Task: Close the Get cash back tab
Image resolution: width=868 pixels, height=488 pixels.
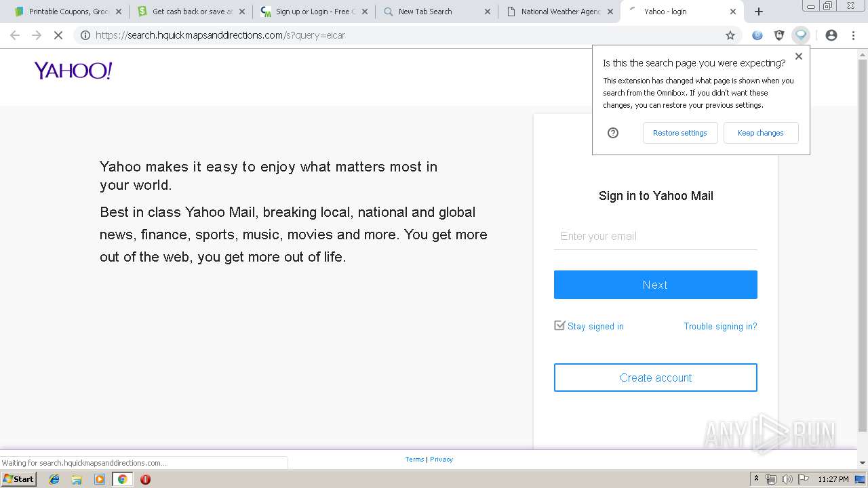Action: pos(241,12)
